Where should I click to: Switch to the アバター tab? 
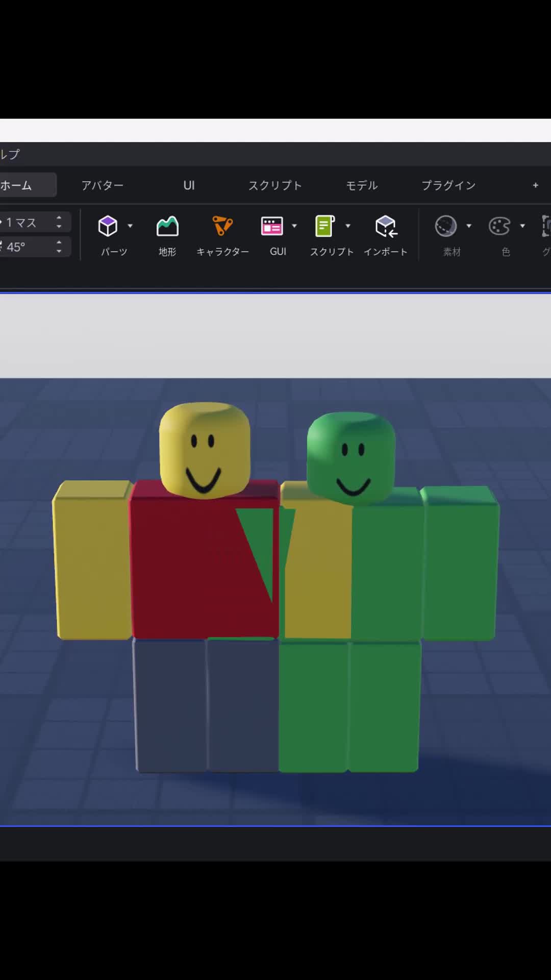click(103, 185)
